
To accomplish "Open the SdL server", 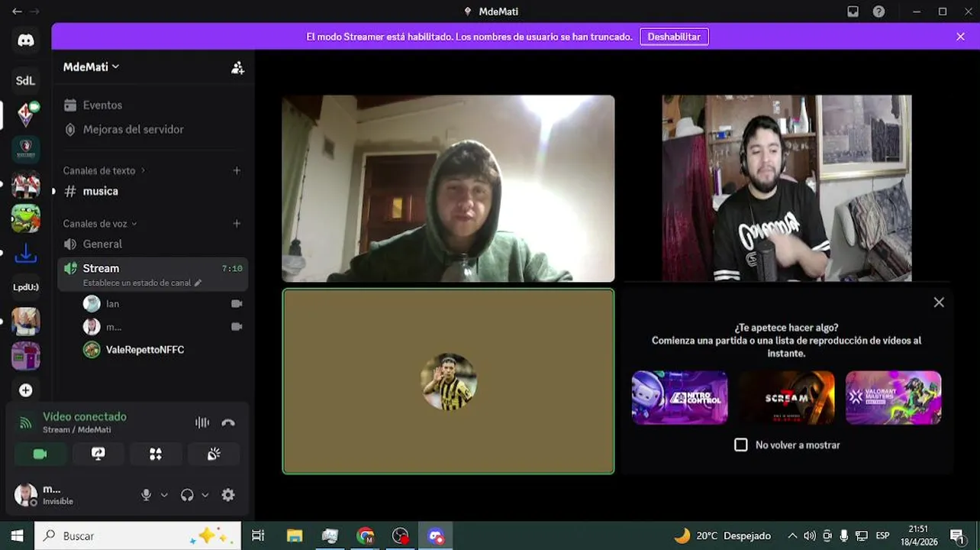I will 25,80.
